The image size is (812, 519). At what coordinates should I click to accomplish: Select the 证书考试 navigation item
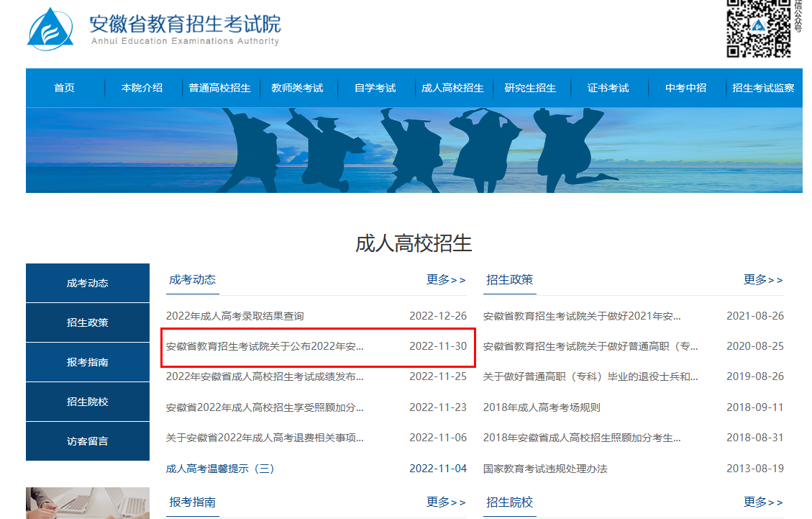[609, 88]
